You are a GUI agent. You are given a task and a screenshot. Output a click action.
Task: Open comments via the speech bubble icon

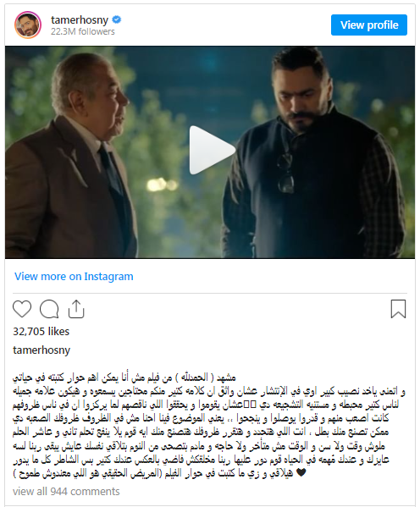pos(49,309)
